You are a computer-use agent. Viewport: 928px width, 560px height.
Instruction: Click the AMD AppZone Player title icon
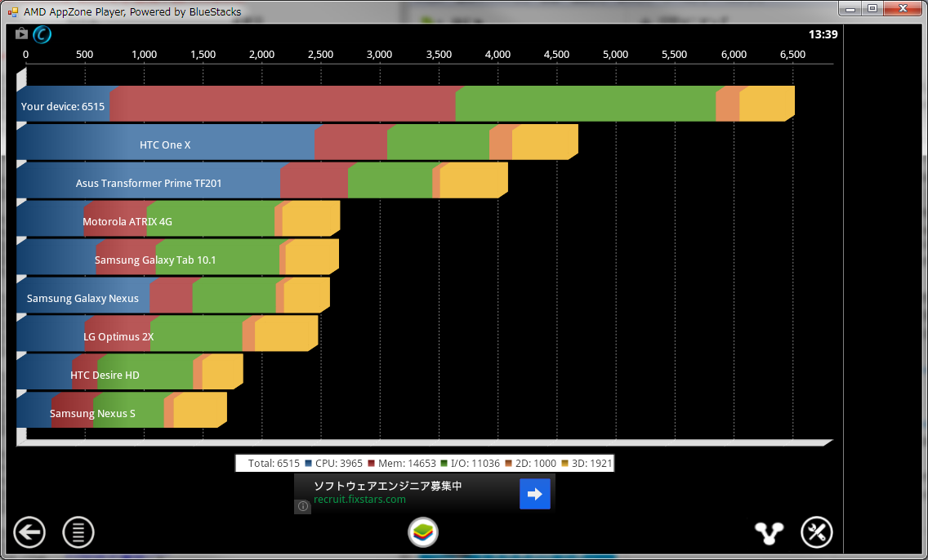click(12, 11)
